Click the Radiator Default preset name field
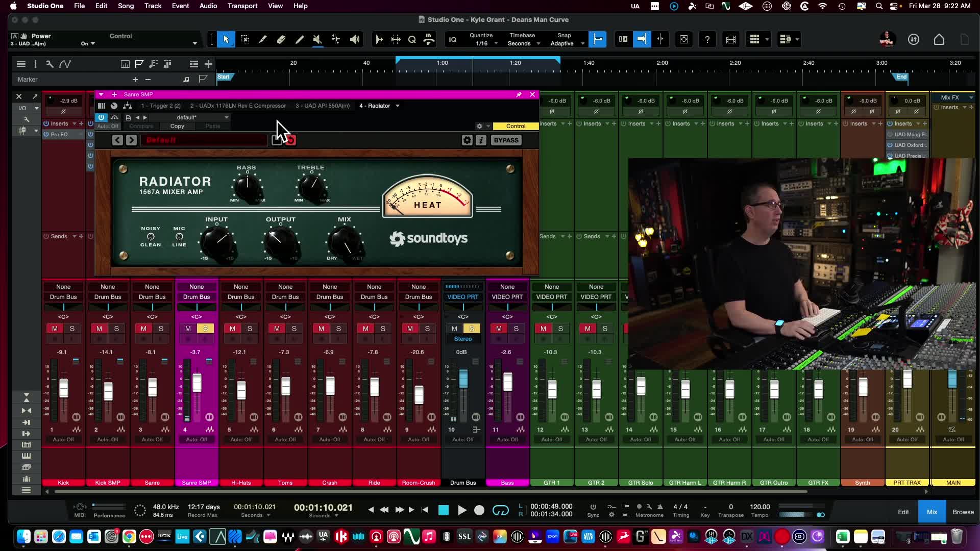Viewport: 980px width, 551px height. [204, 140]
